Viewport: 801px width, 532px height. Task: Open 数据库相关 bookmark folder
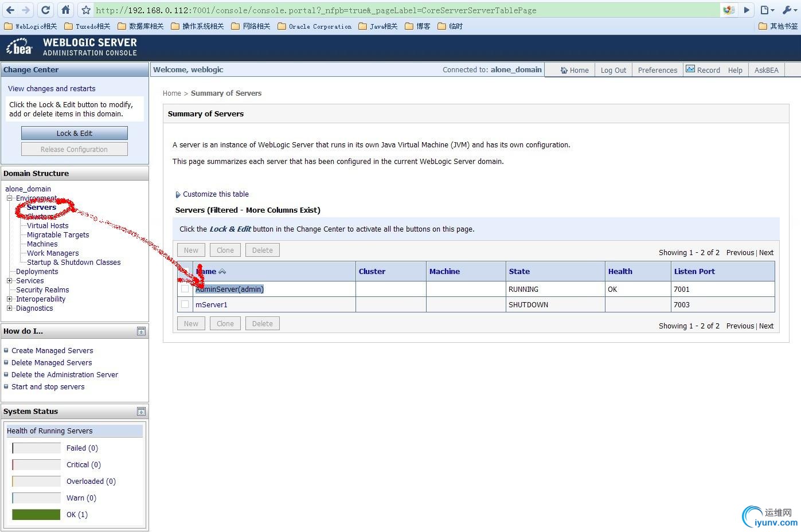coord(140,26)
